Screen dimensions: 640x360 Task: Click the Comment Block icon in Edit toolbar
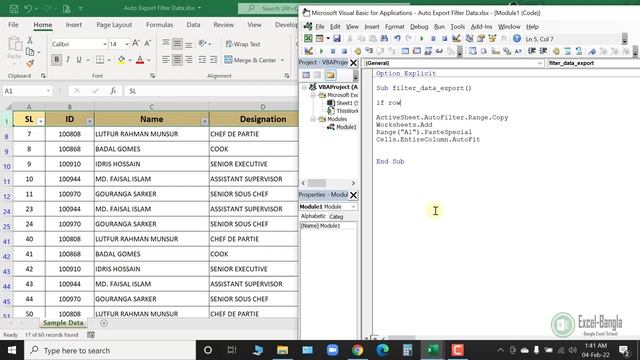coord(567,51)
